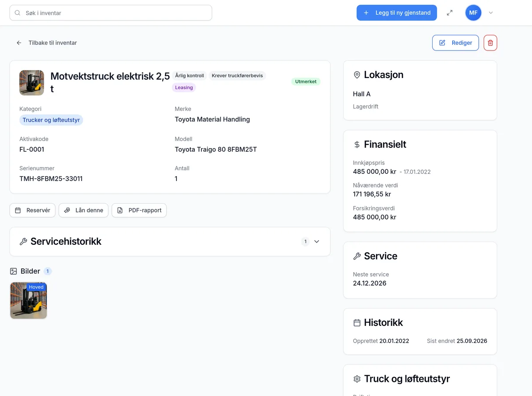Go back via 'Tilbake til inventar'
The height and width of the screenshot is (396, 532).
53,43
